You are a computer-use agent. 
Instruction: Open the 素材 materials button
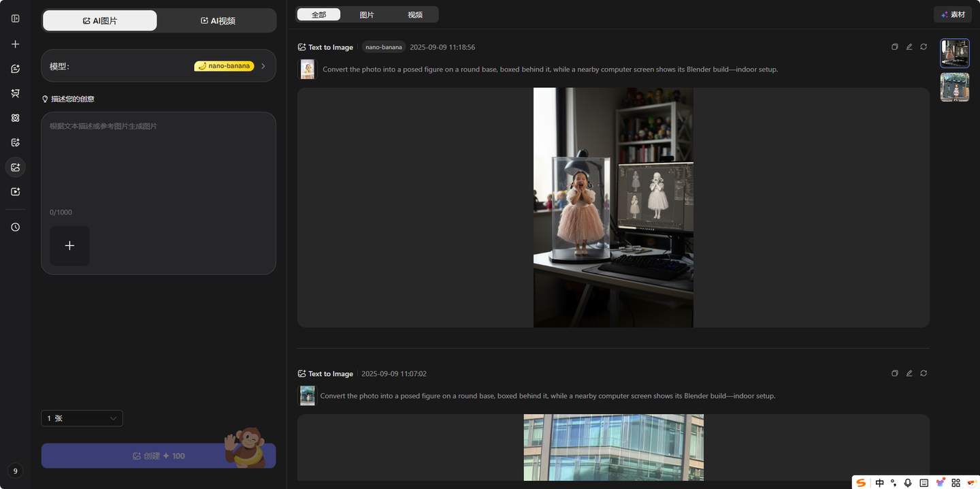pos(953,14)
